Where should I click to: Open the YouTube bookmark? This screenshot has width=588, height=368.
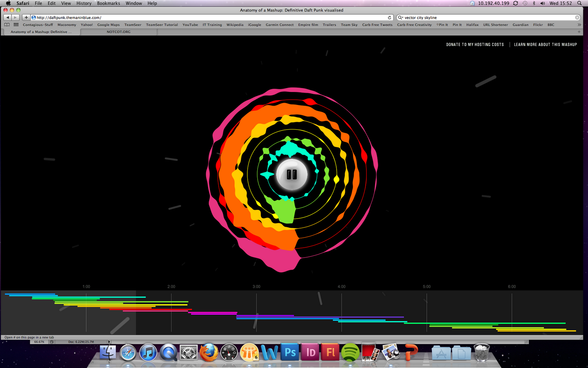[190, 25]
